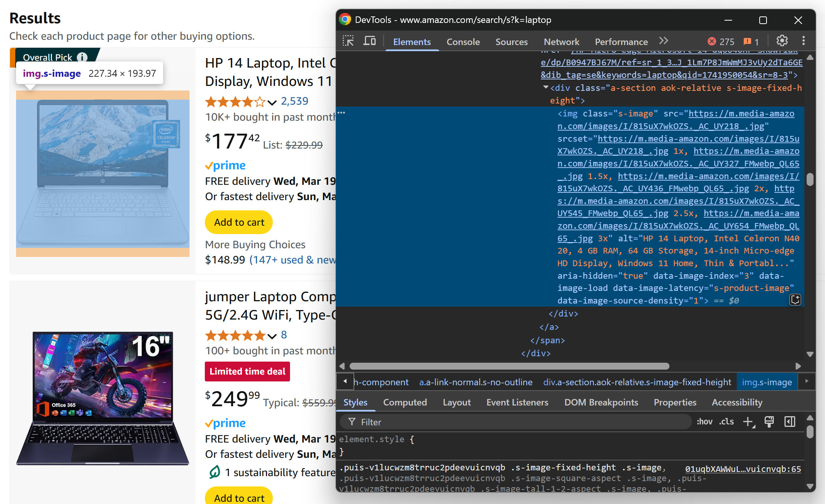Select the Styles pane tab

355,402
